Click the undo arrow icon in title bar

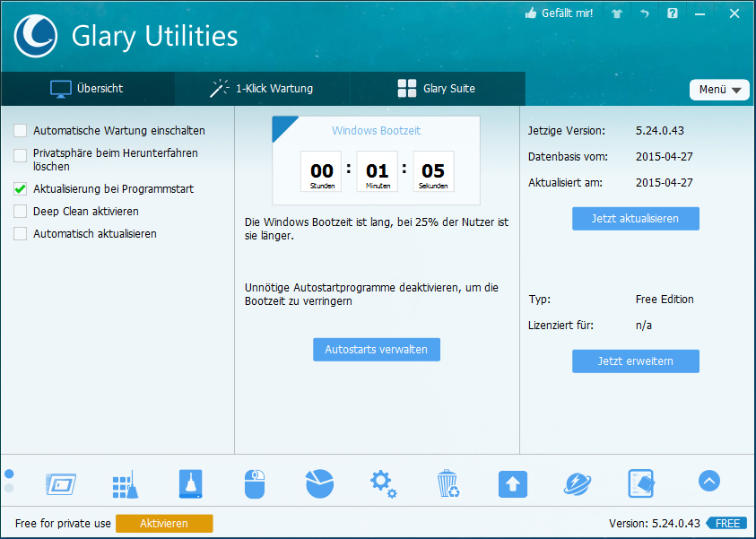click(x=645, y=13)
